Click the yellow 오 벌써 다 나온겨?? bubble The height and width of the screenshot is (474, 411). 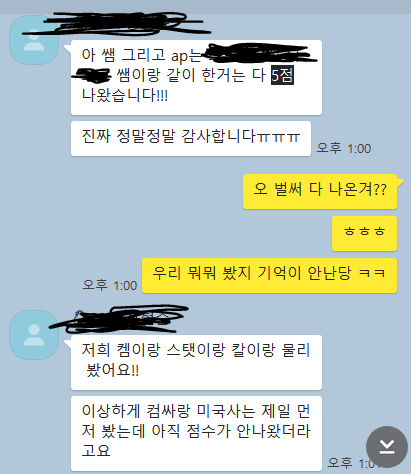pyautogui.click(x=320, y=191)
